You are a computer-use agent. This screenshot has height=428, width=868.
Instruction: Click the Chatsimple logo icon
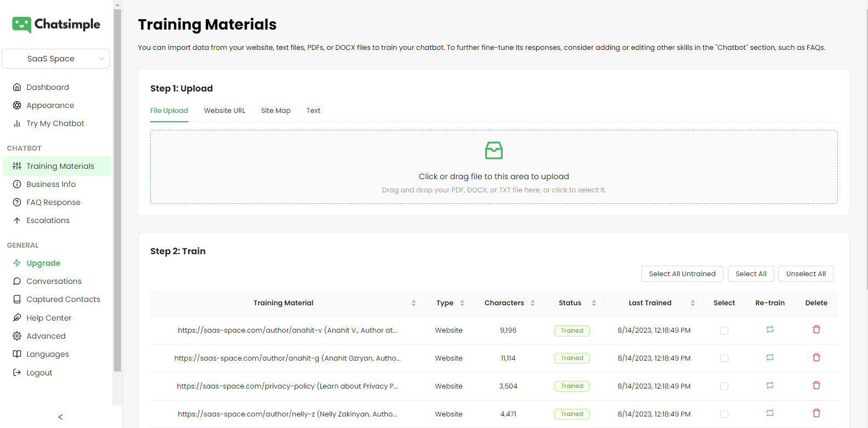point(21,25)
